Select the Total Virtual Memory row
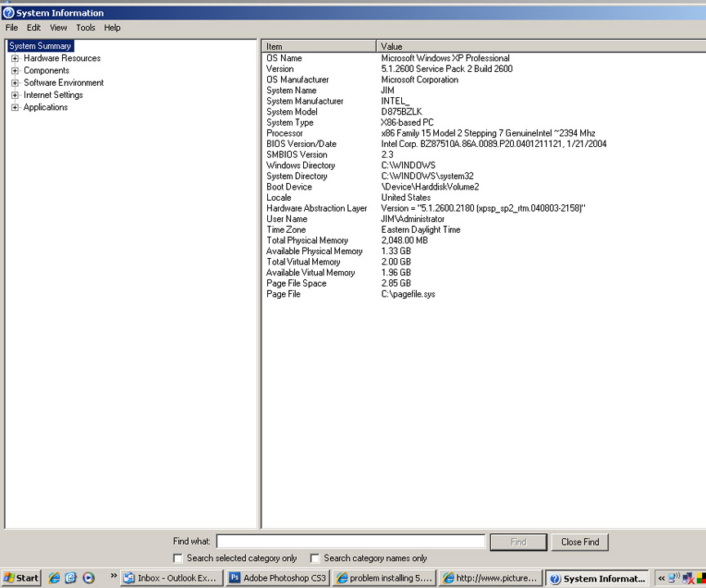Image resolution: width=706 pixels, height=588 pixels. click(x=484, y=262)
